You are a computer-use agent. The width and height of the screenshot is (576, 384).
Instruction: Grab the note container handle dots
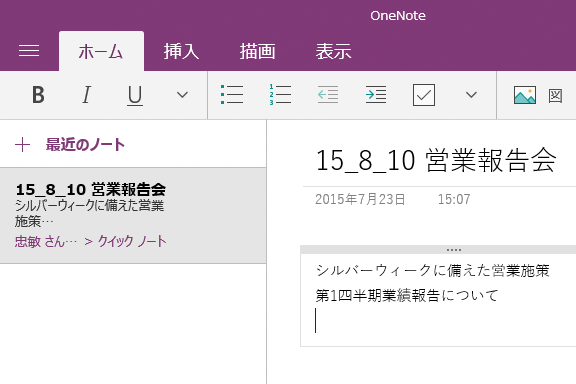pyautogui.click(x=454, y=250)
